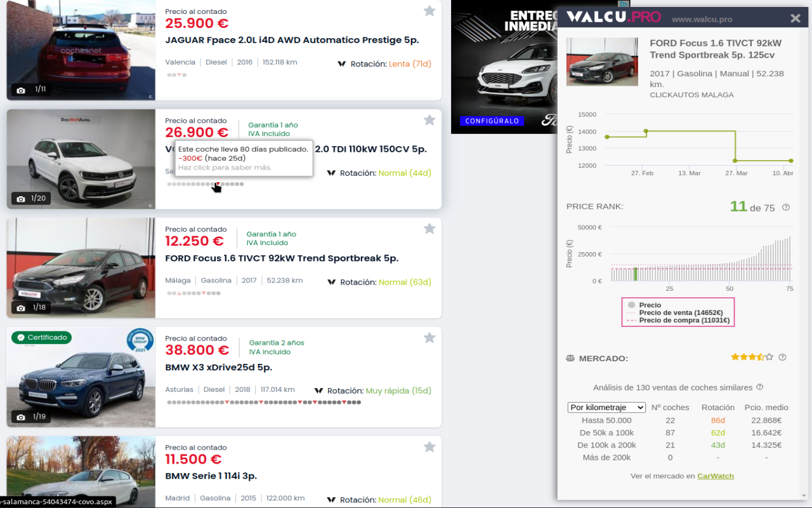The image size is (812, 508).
Task: Open the black Ford Focus listing photo
Action: [x=81, y=268]
